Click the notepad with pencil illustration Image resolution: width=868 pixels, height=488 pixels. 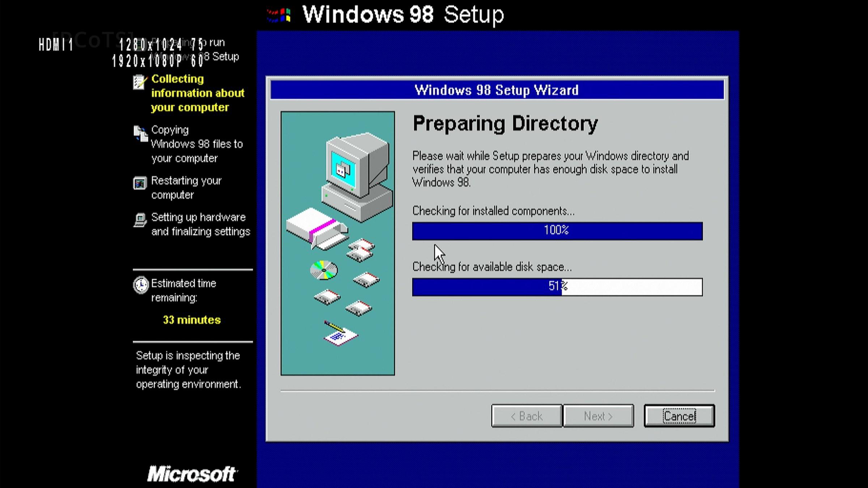pyautogui.click(x=340, y=333)
